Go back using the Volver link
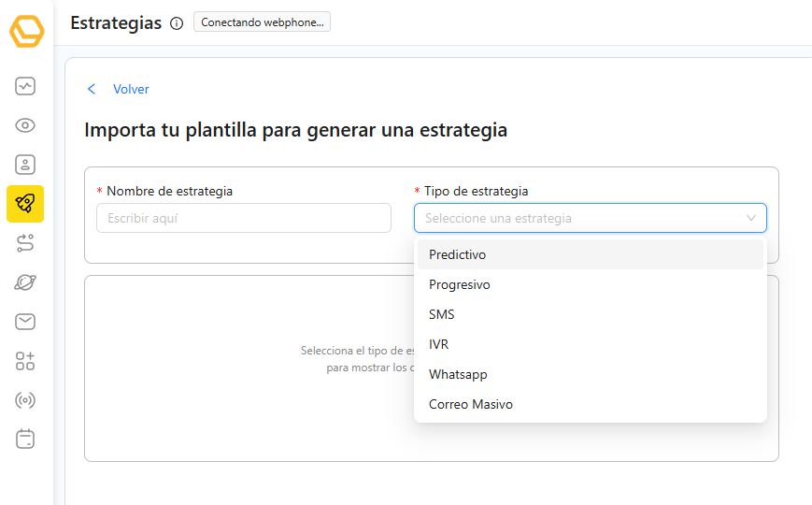The height and width of the screenshot is (505, 812). click(x=130, y=89)
